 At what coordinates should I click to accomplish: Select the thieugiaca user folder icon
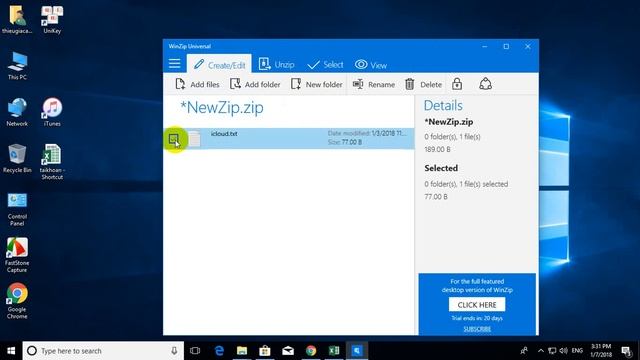17,20
